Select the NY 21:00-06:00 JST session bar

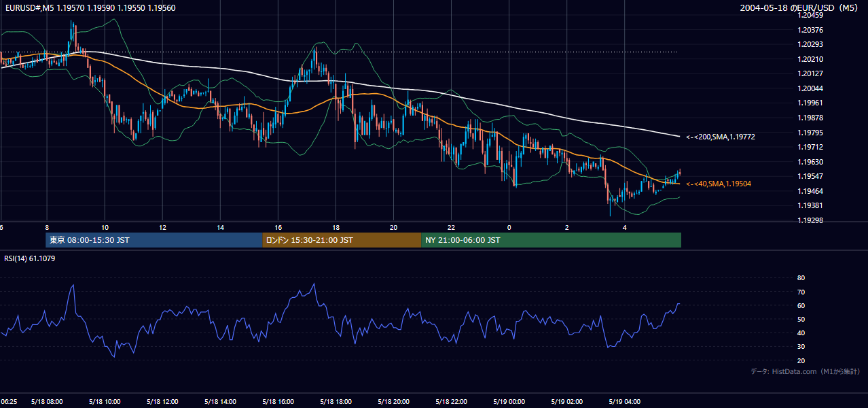551,240
